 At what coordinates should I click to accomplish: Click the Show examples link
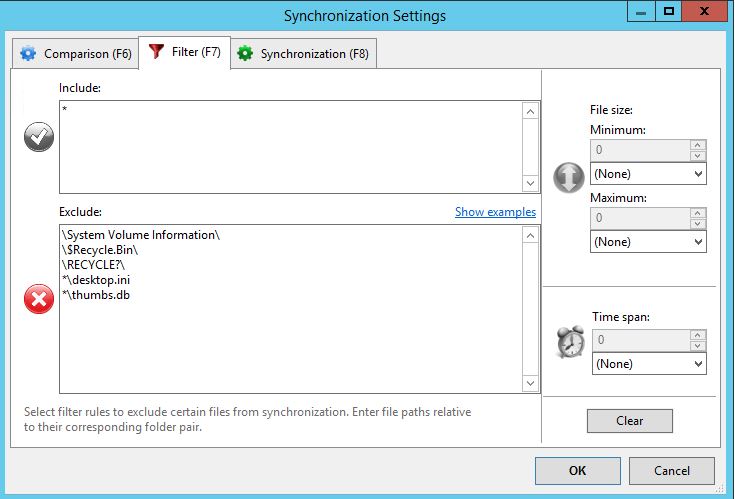tap(495, 212)
